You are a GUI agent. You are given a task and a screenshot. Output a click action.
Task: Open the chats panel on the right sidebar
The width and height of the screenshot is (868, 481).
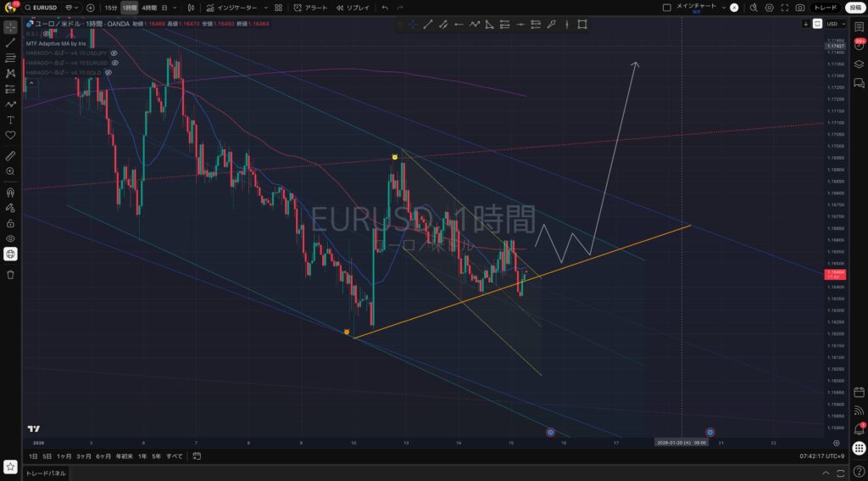(x=859, y=83)
